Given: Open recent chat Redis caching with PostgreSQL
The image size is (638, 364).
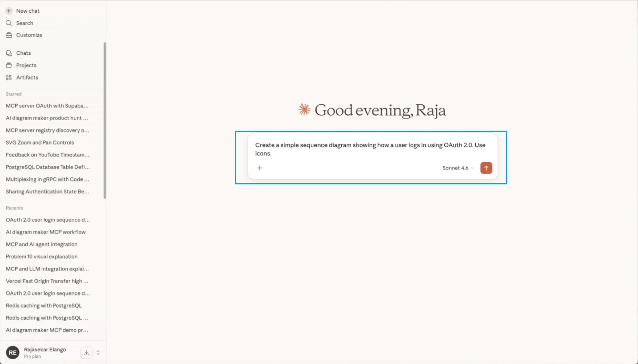Looking at the screenshot, I should click(x=44, y=306).
